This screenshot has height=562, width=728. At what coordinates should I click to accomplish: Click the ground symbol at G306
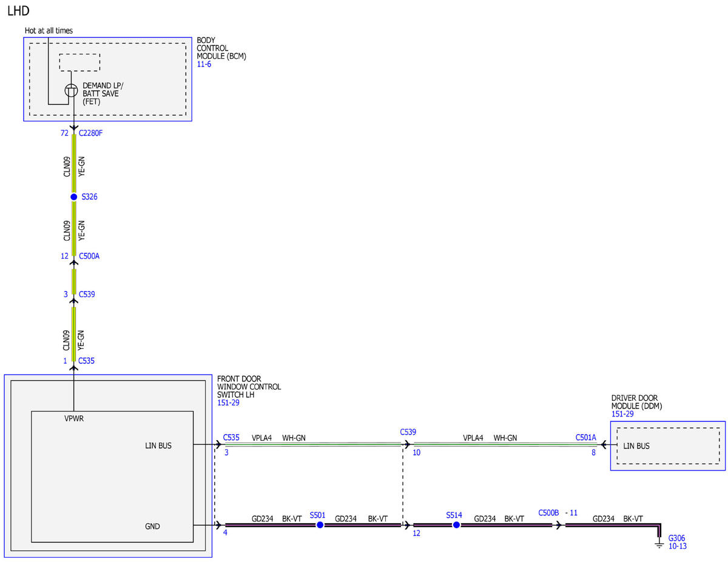659,545
